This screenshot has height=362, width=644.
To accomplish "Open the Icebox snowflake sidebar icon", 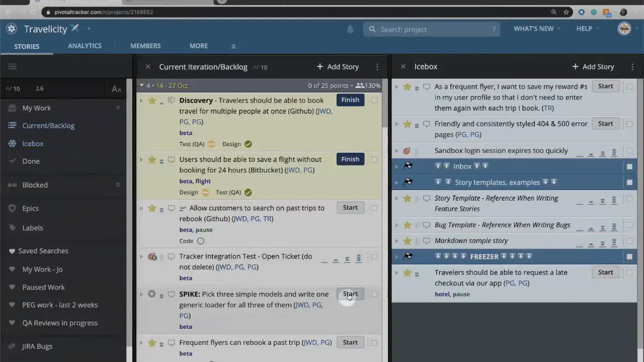I will pyautogui.click(x=11, y=143).
